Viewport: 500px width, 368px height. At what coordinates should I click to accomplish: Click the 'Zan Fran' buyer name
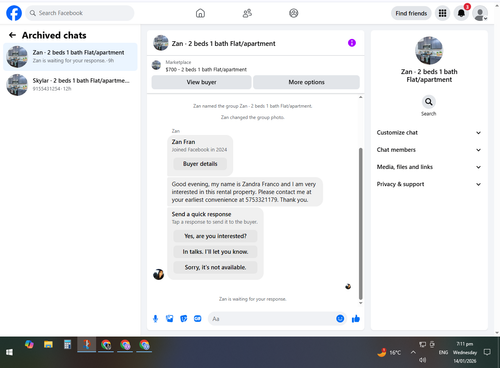tap(183, 142)
